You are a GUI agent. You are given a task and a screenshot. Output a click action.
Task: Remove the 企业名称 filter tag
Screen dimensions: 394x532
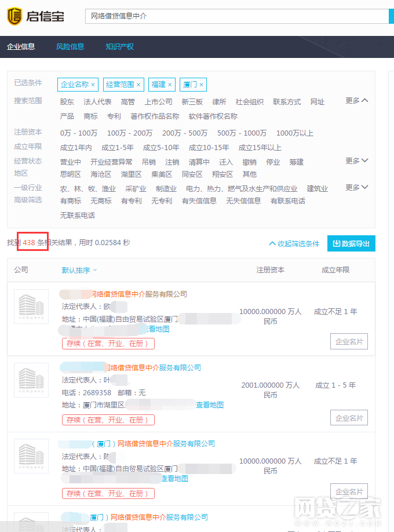[x=93, y=85]
